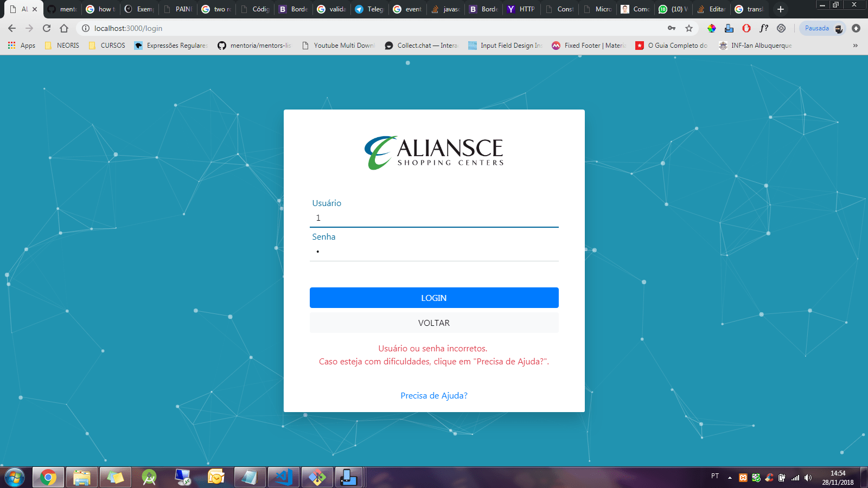Switch to the 'Micro' tab
Screen dimensions: 868x488
597,9
